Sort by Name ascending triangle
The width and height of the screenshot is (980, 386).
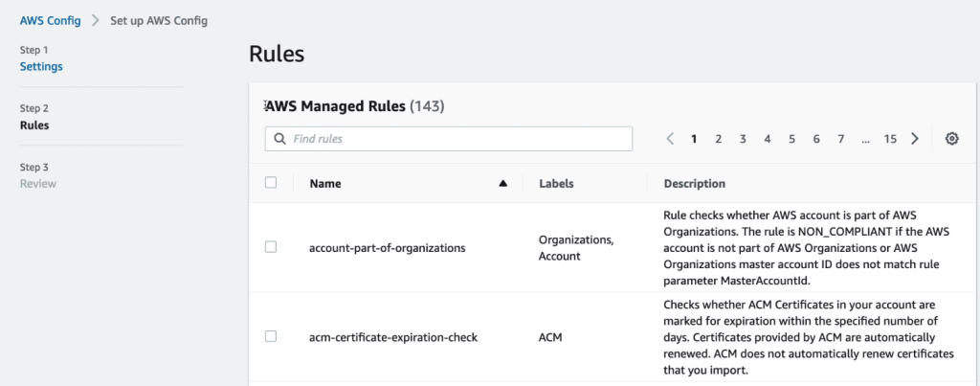click(x=503, y=184)
